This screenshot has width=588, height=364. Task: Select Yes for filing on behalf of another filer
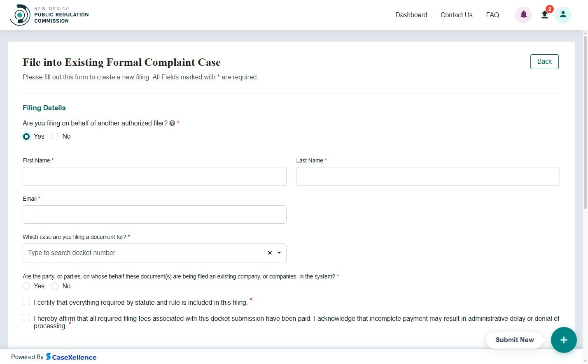tap(26, 137)
